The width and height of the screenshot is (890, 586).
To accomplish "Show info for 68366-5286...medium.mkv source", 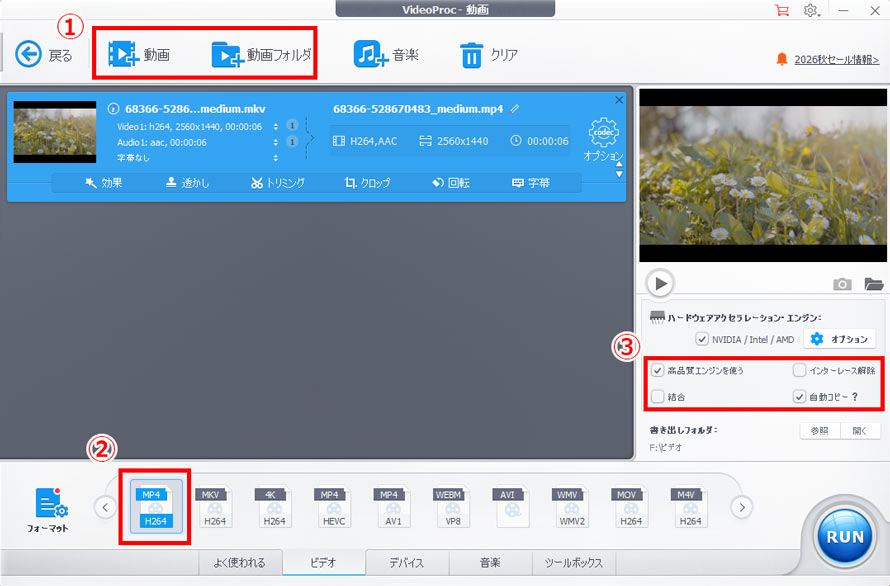I will coord(114,108).
